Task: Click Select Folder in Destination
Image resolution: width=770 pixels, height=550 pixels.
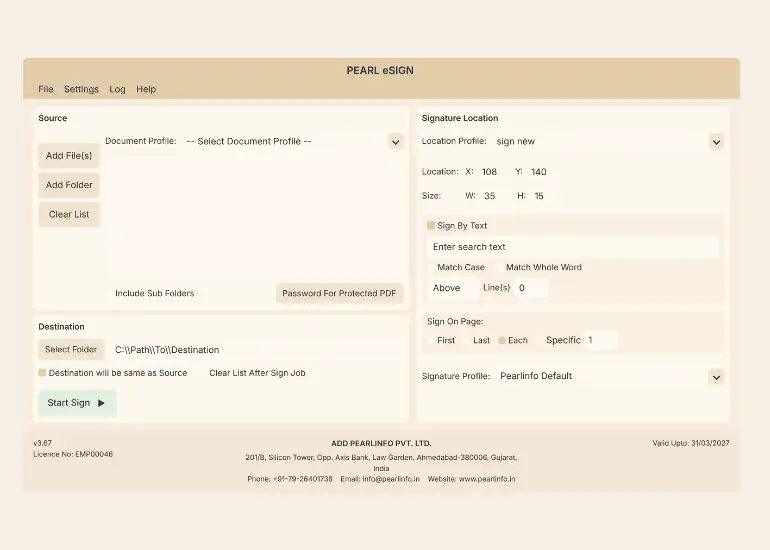Action: pos(71,350)
